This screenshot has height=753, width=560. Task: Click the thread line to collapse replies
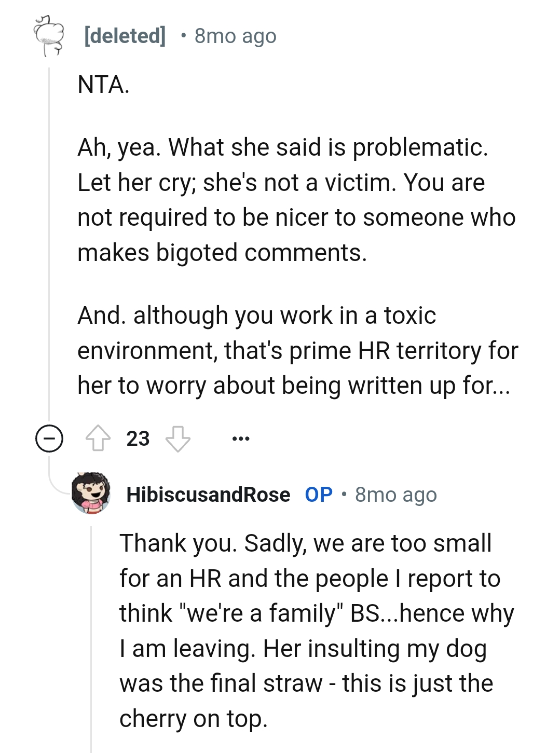(50, 259)
